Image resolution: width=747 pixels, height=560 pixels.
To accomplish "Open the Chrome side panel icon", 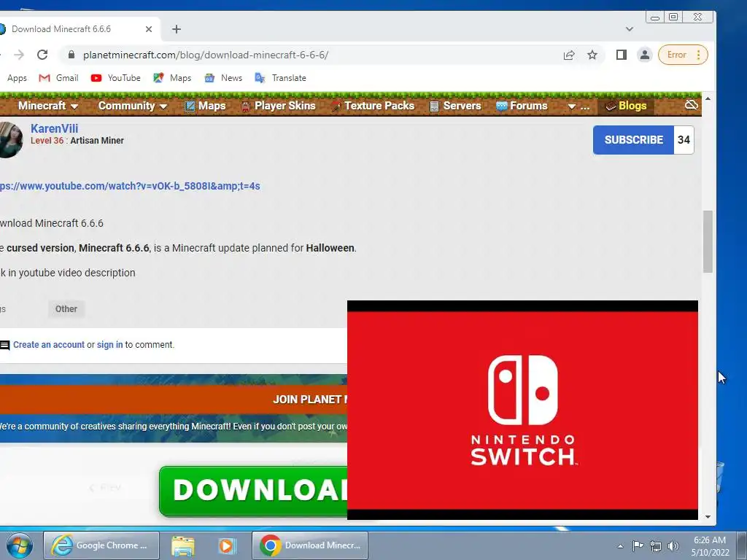I will [622, 55].
